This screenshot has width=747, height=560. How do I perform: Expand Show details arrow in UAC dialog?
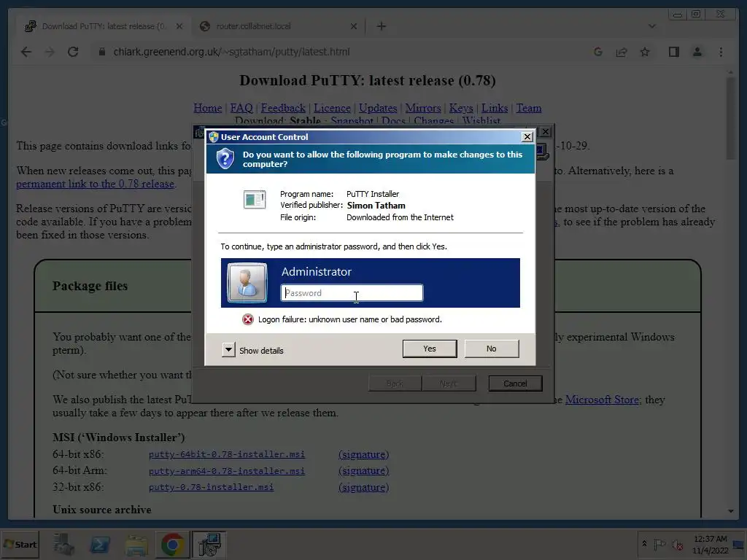228,350
